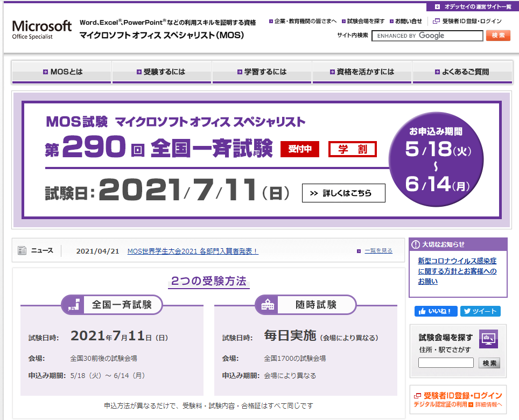Image resolution: width=519 pixels, height=420 pixels.
Task: Click the orange 検索 button in header
Action: pos(498,36)
